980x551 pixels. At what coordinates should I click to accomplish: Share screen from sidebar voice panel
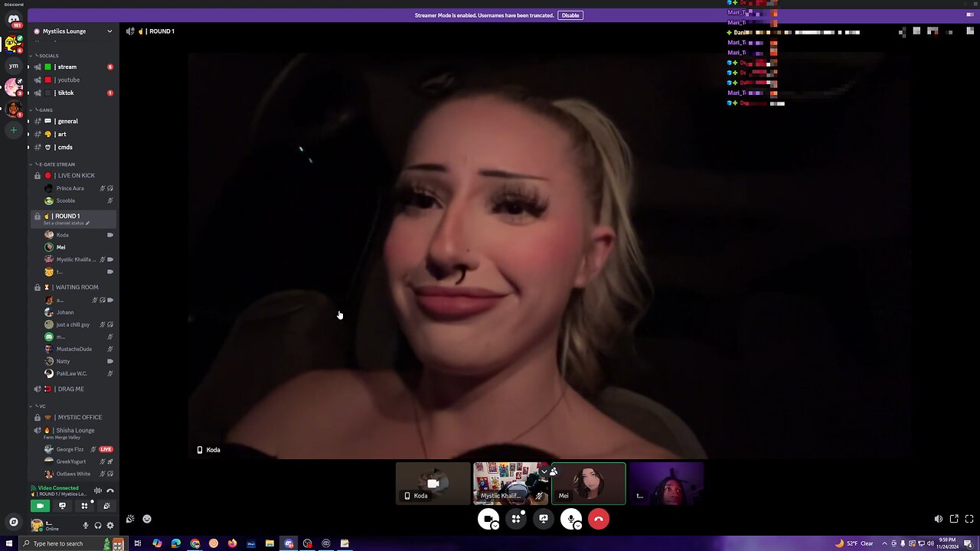(63, 506)
